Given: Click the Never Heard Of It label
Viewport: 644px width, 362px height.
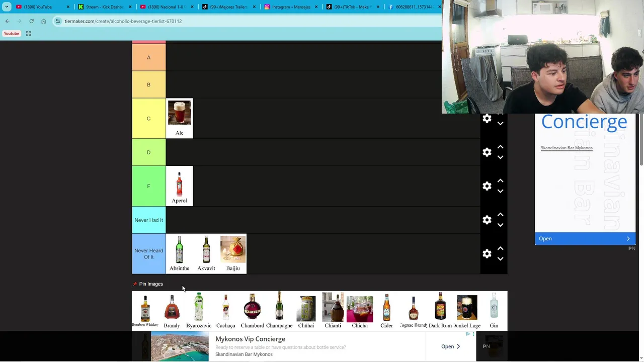Looking at the screenshot, I should (x=148, y=254).
